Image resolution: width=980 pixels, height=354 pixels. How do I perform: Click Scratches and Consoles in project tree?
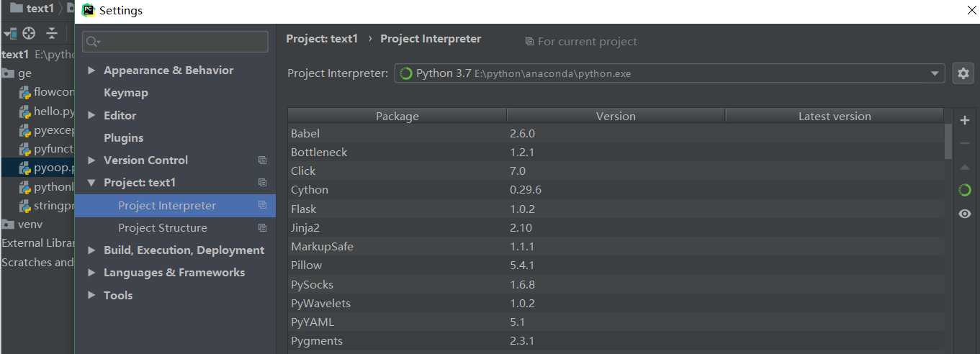[x=37, y=263]
